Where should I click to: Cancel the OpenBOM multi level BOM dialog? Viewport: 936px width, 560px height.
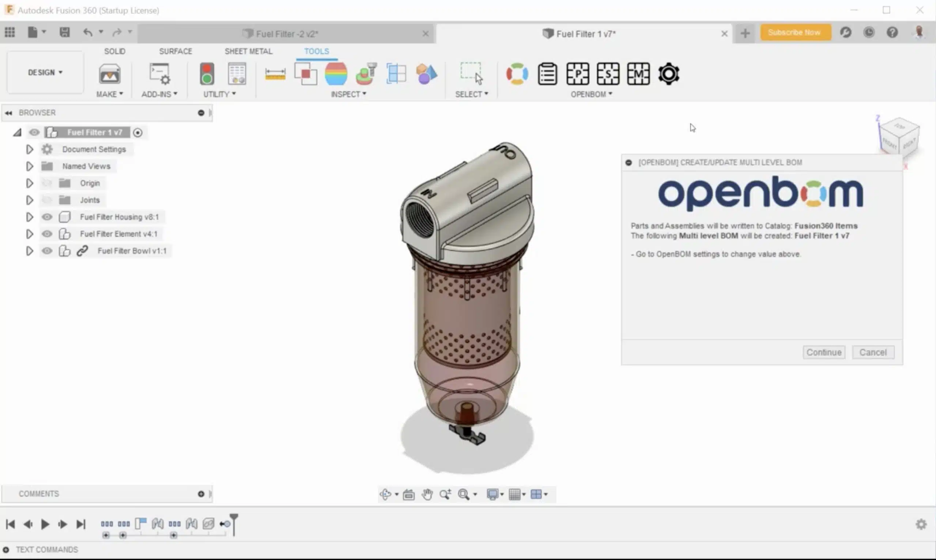pos(873,352)
